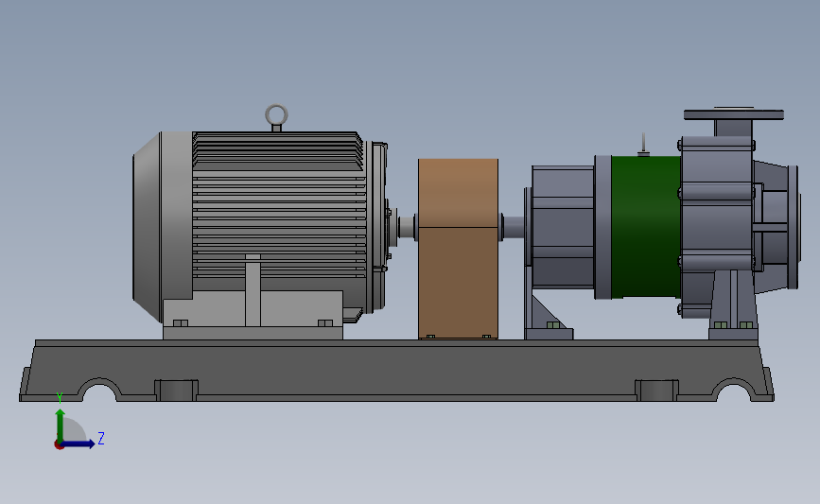Select the left rectangular lug on base plate
The width and height of the screenshot is (820, 504).
pyautogui.click(x=176, y=390)
